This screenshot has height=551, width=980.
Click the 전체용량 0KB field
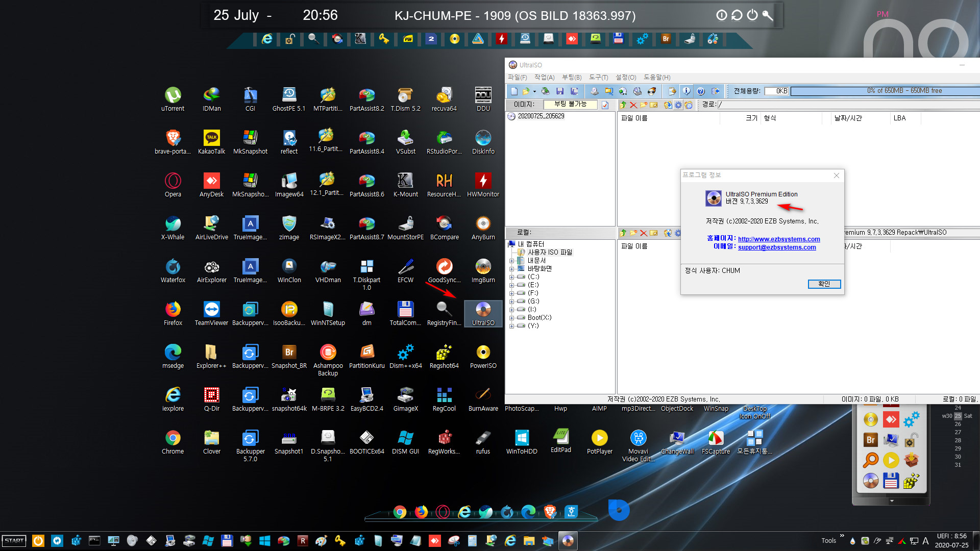(776, 91)
